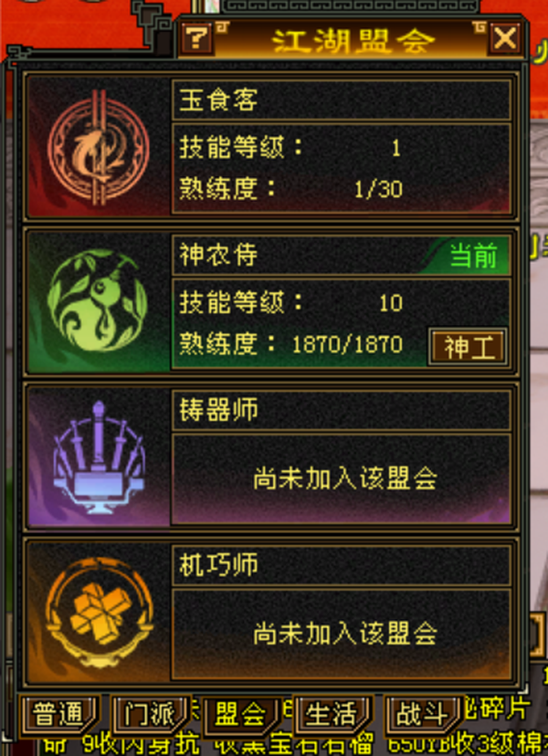Click 尚未加入该盟会 under 铸器师
The width and height of the screenshot is (548, 756).
(345, 478)
